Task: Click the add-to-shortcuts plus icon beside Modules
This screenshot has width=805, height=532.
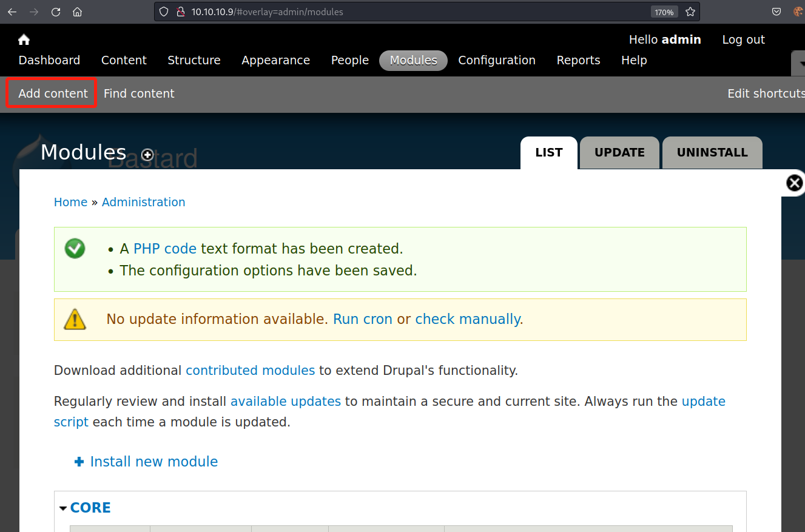Action: click(147, 155)
